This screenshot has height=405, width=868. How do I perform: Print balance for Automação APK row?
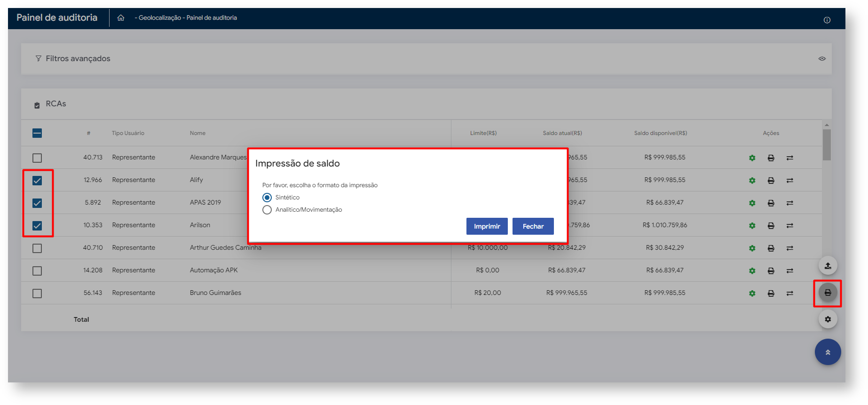point(771,271)
